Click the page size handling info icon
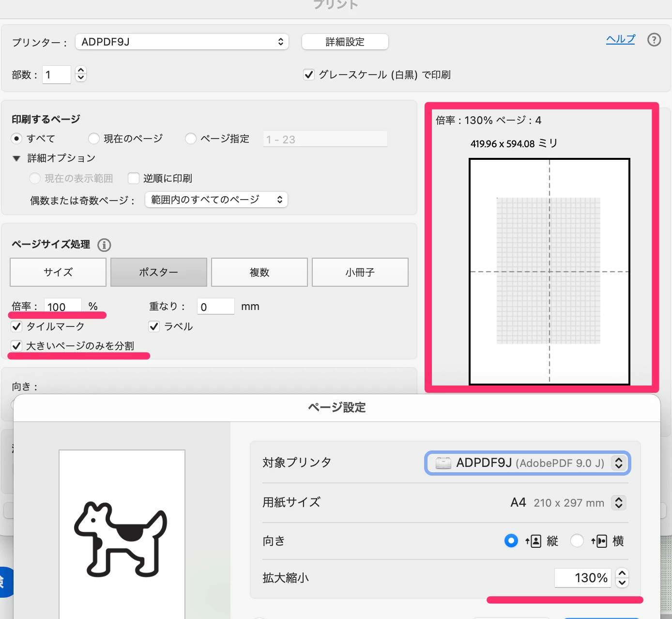 pyautogui.click(x=104, y=245)
